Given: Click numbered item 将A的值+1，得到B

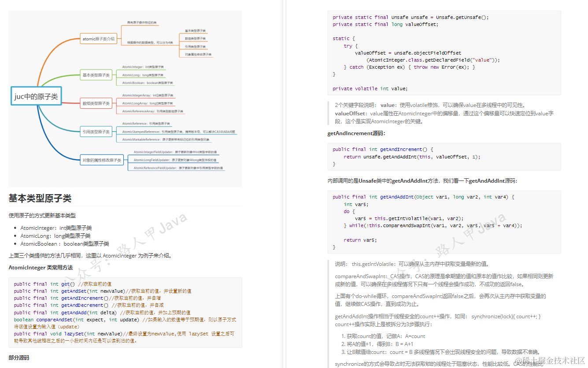Looking at the screenshot, I should click(x=379, y=344).
